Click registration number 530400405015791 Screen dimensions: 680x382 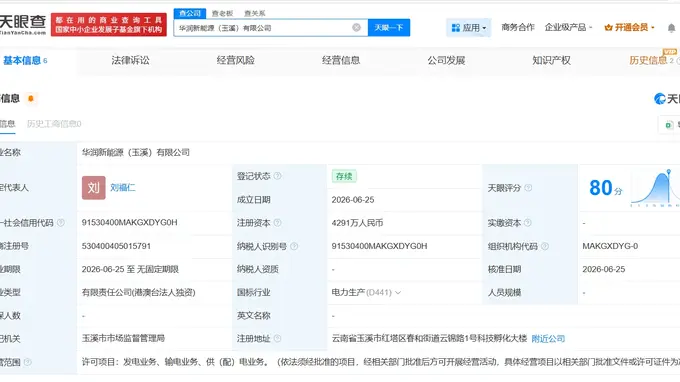click(x=116, y=246)
